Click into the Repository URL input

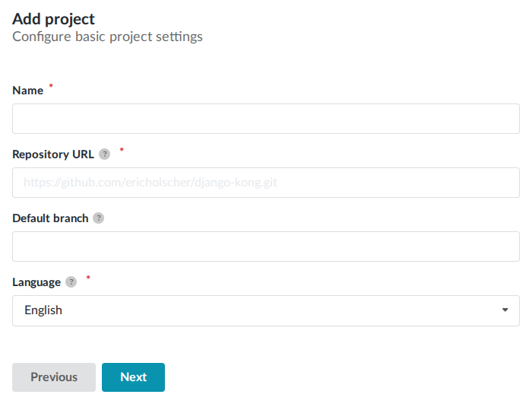[x=265, y=183]
